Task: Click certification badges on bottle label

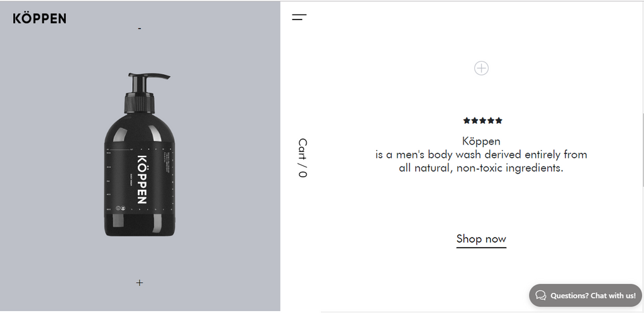Action: (121, 208)
